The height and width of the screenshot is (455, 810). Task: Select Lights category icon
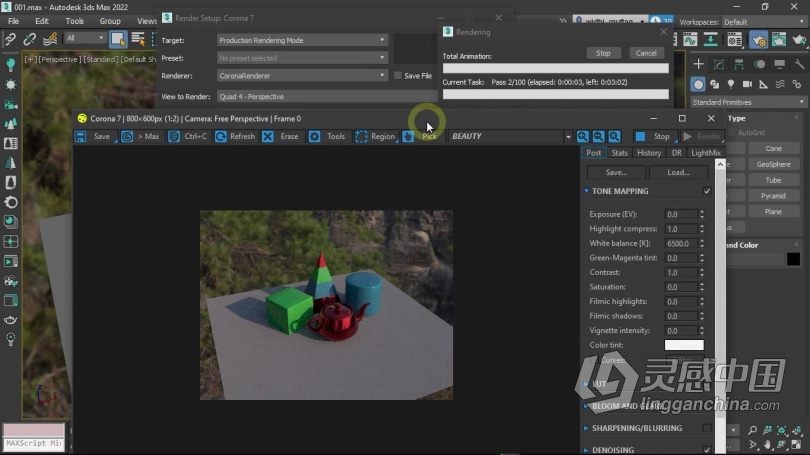(731, 84)
